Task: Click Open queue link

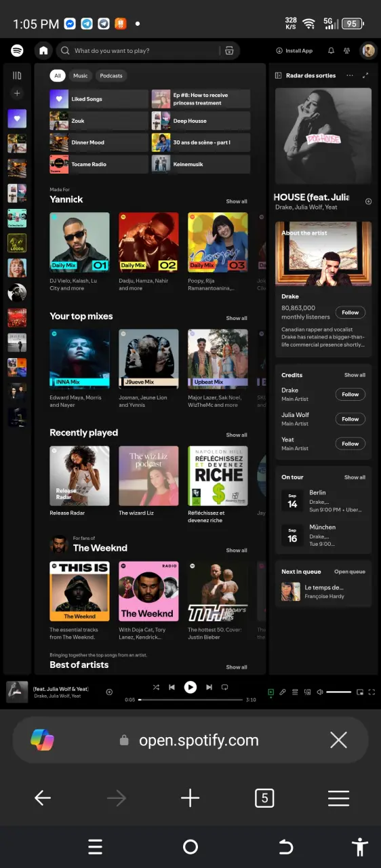Action: click(350, 572)
